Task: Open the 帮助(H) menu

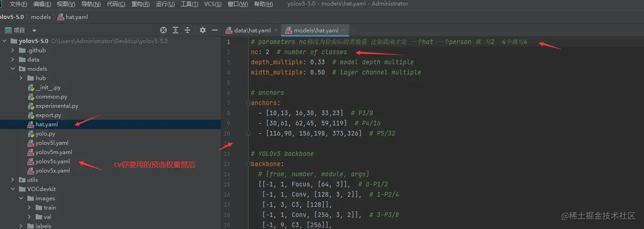Action: coord(263,4)
